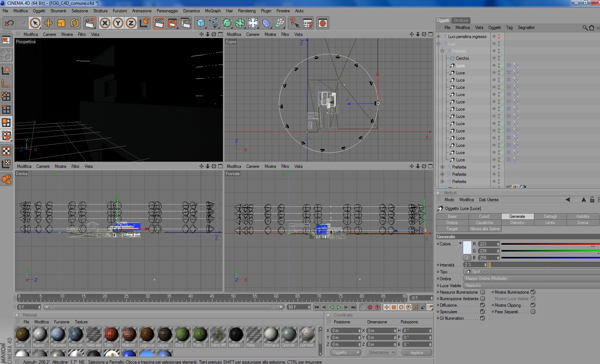Open the MoGraph menu
This screenshot has width=600, height=364.
click(x=213, y=11)
